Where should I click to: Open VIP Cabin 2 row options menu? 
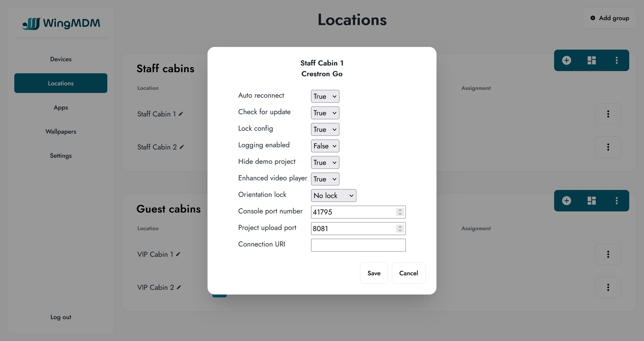608,287
